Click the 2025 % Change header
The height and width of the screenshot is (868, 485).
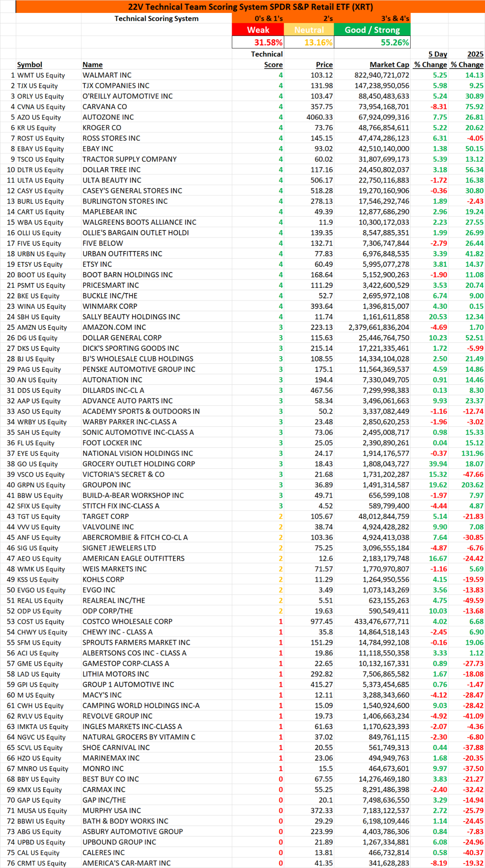[x=467, y=59]
